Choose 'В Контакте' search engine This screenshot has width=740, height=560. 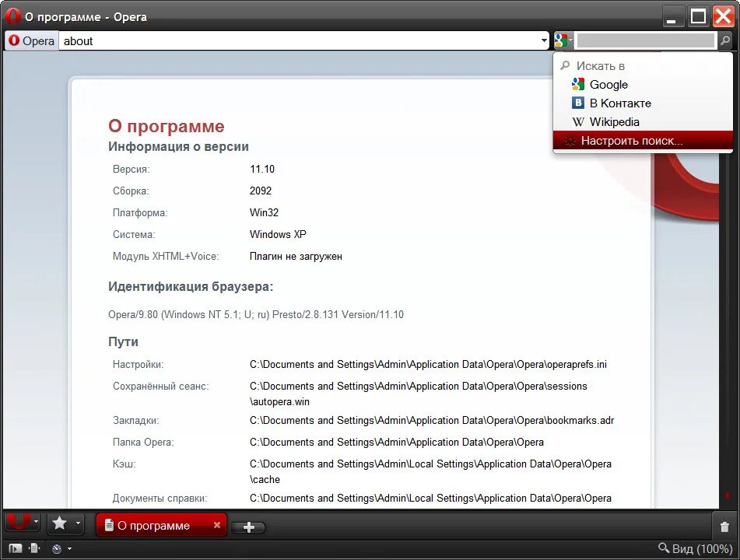(643, 103)
